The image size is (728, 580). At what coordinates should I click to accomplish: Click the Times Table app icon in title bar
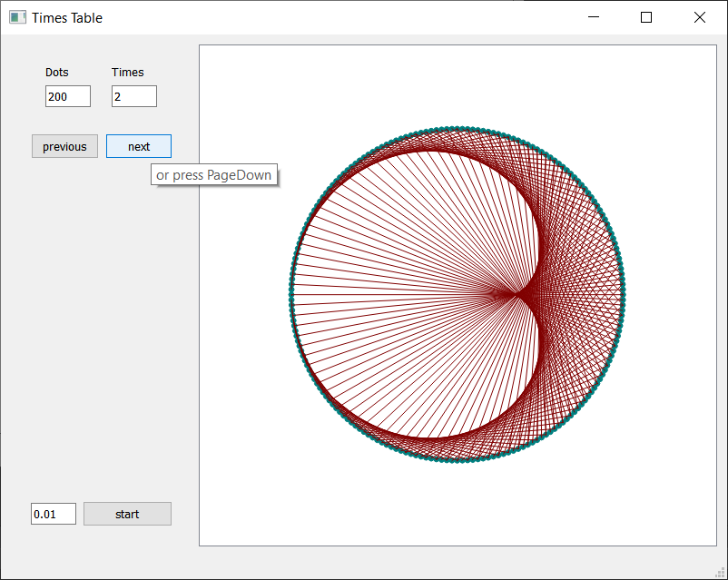point(17,17)
